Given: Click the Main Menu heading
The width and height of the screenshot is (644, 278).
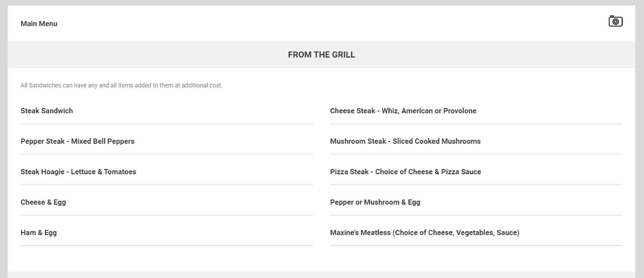Looking at the screenshot, I should tap(39, 24).
